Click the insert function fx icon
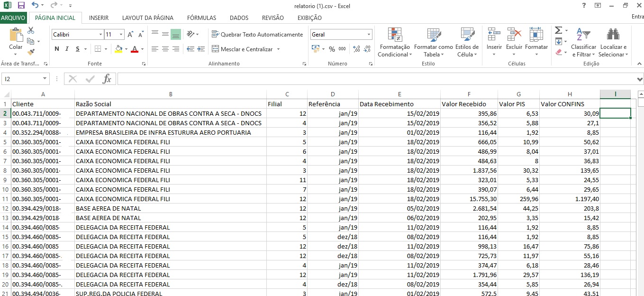Image resolution: width=644 pixels, height=296 pixels. point(107,79)
